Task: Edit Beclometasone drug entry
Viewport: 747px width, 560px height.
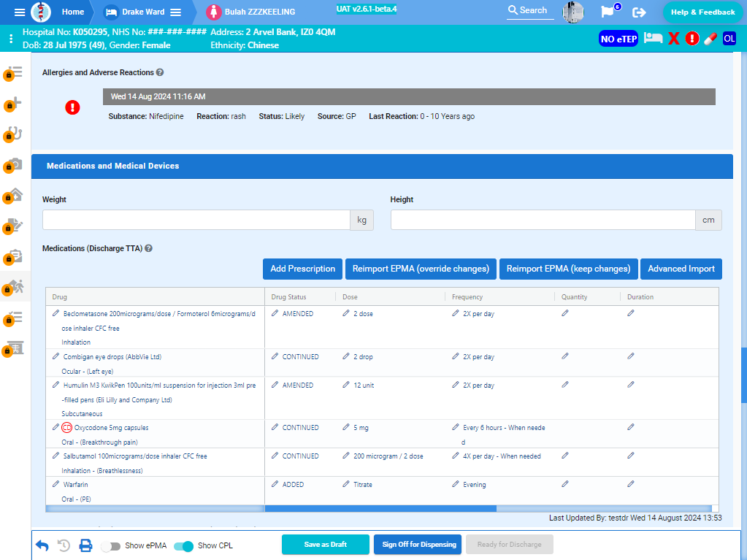Action: (55, 313)
